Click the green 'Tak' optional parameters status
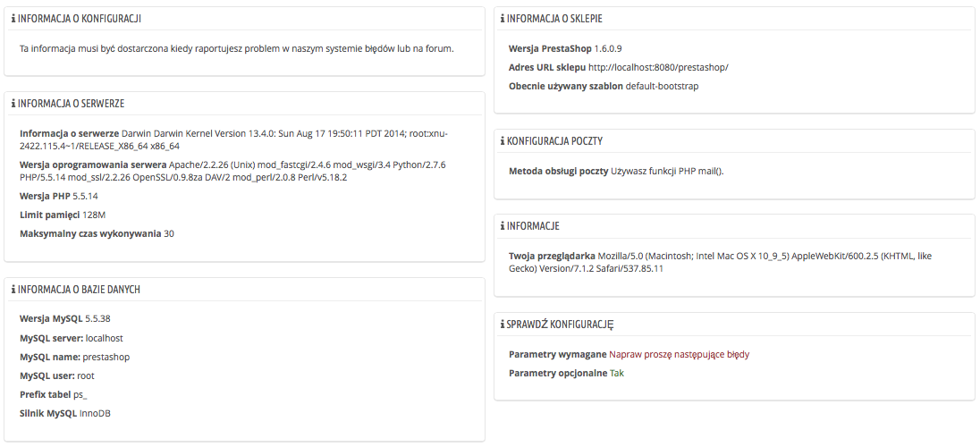Screen dimensions: 980x447 click(617, 373)
